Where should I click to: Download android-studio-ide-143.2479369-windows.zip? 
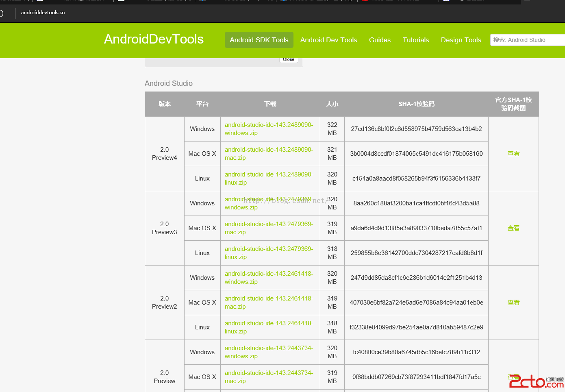(x=269, y=203)
